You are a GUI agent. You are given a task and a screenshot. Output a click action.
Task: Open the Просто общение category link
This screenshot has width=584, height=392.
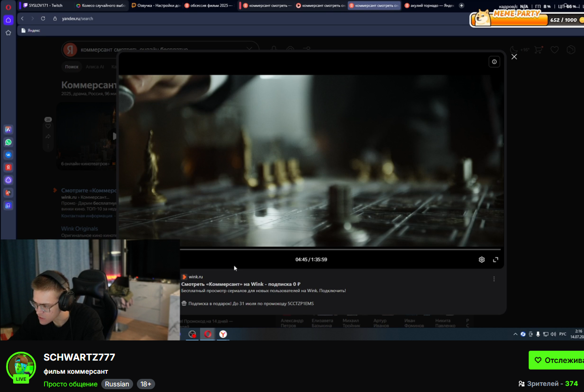coord(70,384)
